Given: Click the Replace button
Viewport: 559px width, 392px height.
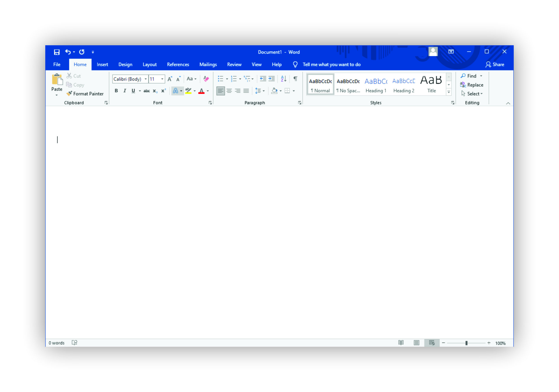Looking at the screenshot, I should [472, 85].
